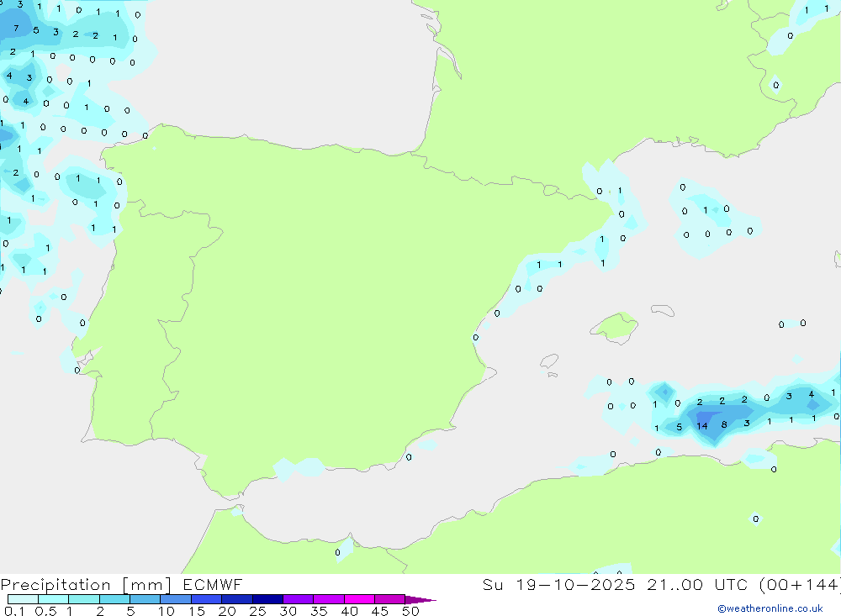This screenshot has width=841, height=616.
Task: Select the 30–35 mm violet legend swatch
Action: click(299, 599)
